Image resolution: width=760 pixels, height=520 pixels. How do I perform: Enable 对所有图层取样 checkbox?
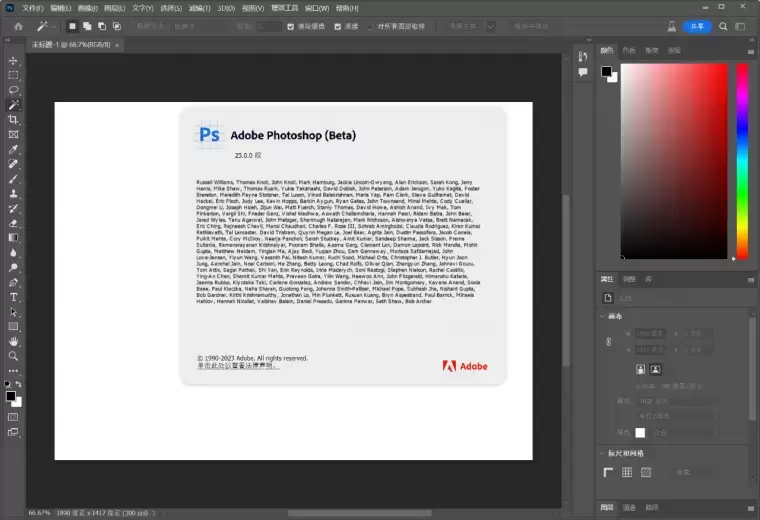click(x=370, y=27)
